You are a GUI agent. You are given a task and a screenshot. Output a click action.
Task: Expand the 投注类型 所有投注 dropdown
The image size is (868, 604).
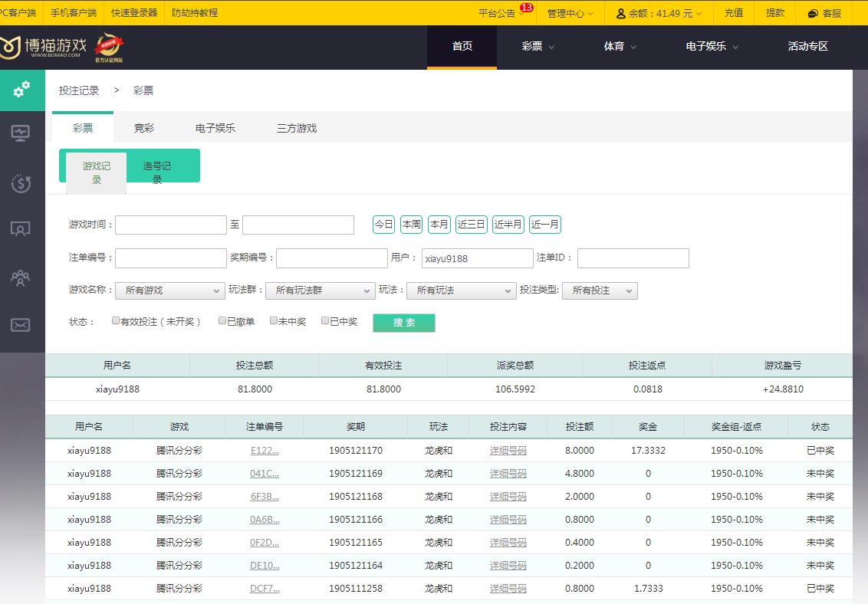tap(600, 291)
